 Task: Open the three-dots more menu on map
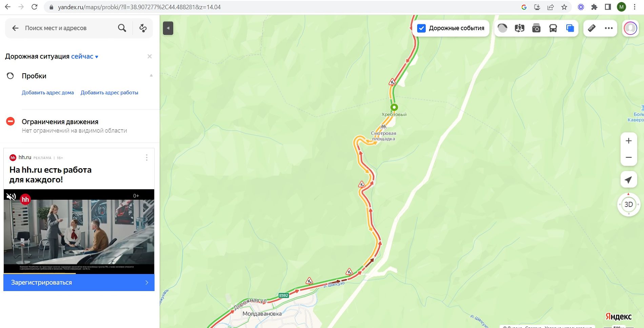[609, 28]
